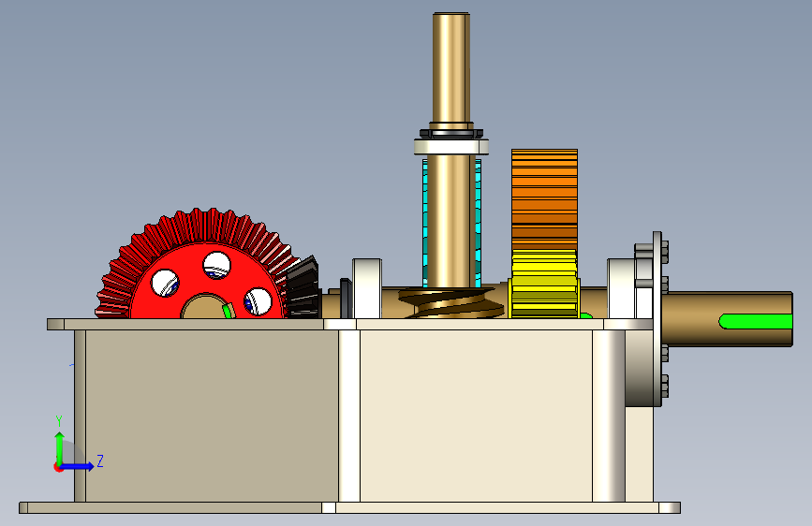Select the black bevel pinion gear
The height and width of the screenshot is (526, 812).
click(303, 287)
